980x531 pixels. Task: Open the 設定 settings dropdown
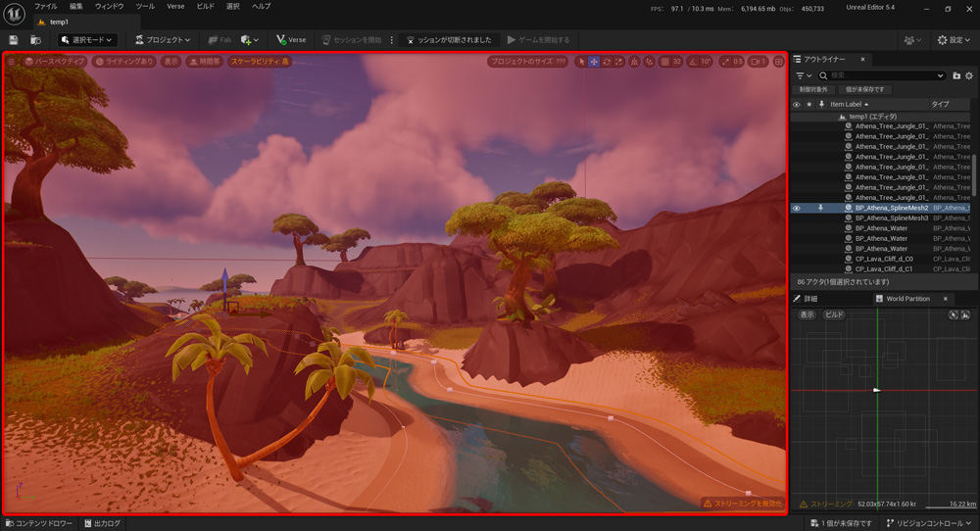point(954,40)
